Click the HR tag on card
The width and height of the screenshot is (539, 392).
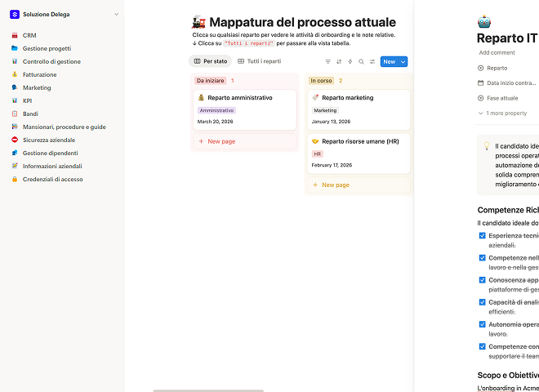(318, 154)
